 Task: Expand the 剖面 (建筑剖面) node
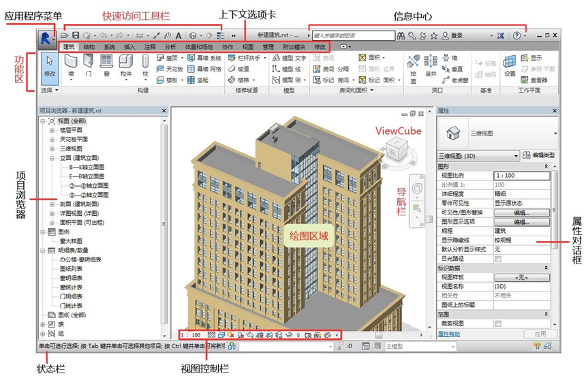[52, 204]
